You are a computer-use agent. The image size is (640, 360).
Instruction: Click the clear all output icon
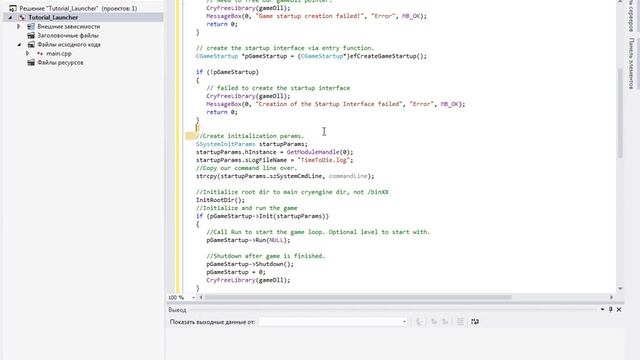pyautogui.click(x=460, y=322)
